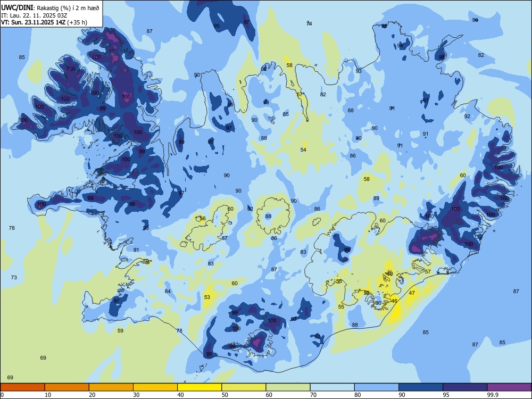Click the '99.9' legend scale label
Viewport: 532px width, 399px height.
492,395
